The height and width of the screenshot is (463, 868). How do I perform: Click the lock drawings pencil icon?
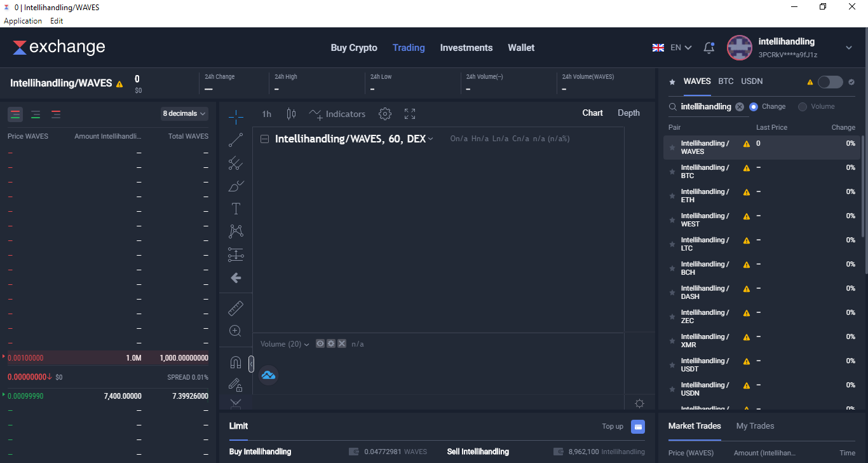[236, 385]
